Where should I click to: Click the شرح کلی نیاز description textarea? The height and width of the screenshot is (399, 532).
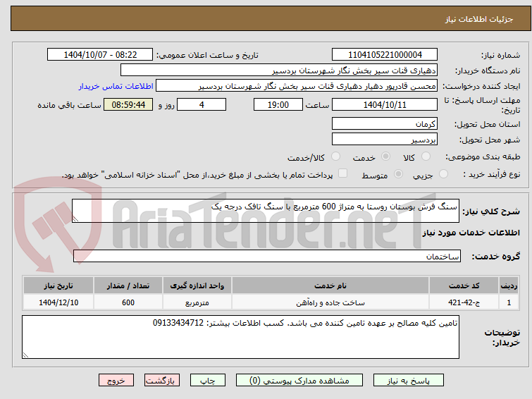266,211
